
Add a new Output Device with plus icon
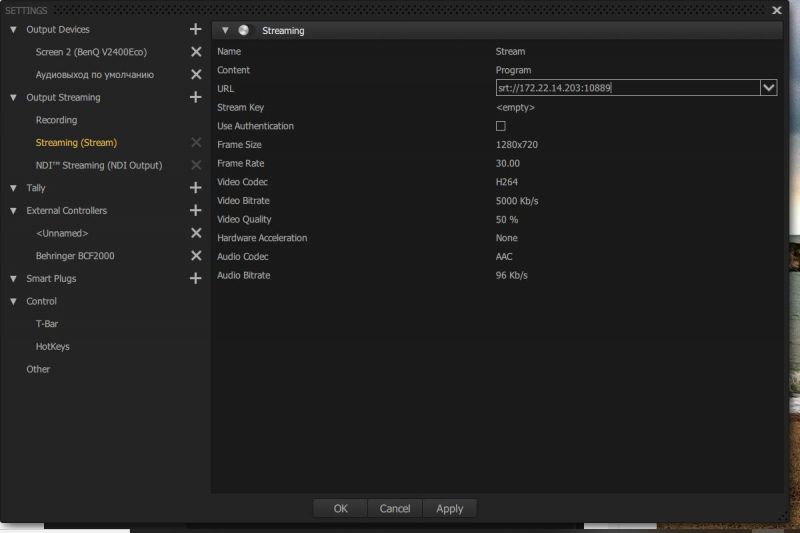(195, 29)
